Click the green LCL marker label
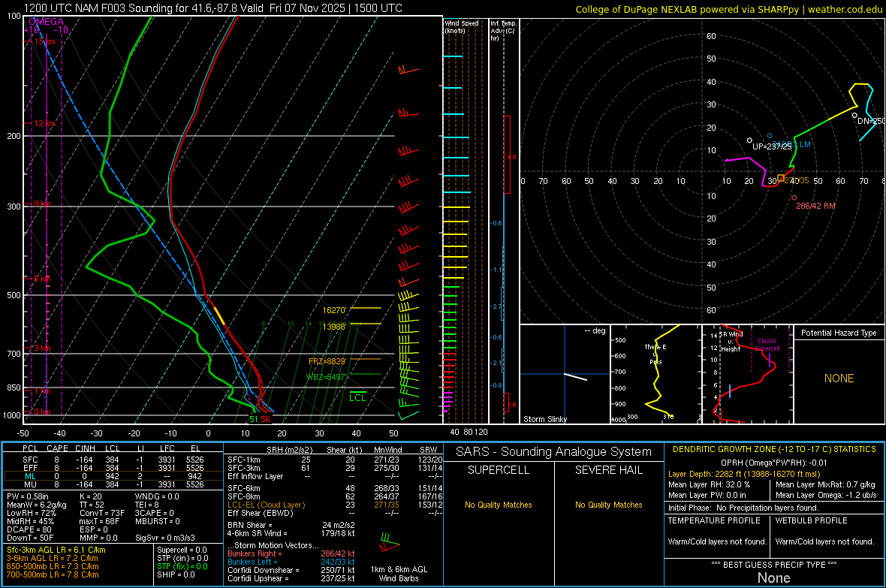 pos(357,398)
